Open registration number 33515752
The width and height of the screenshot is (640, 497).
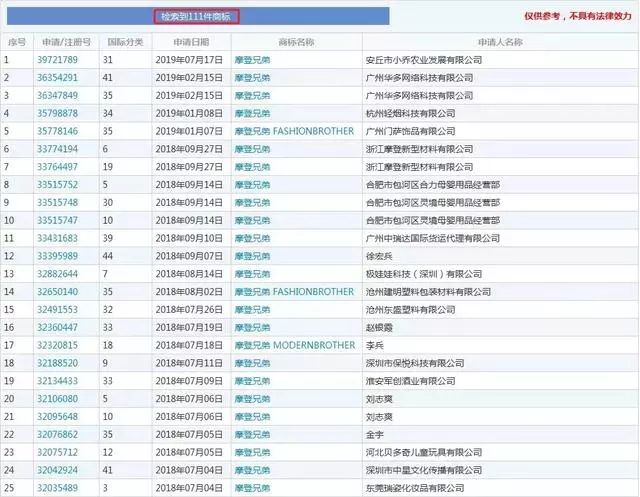click(57, 185)
